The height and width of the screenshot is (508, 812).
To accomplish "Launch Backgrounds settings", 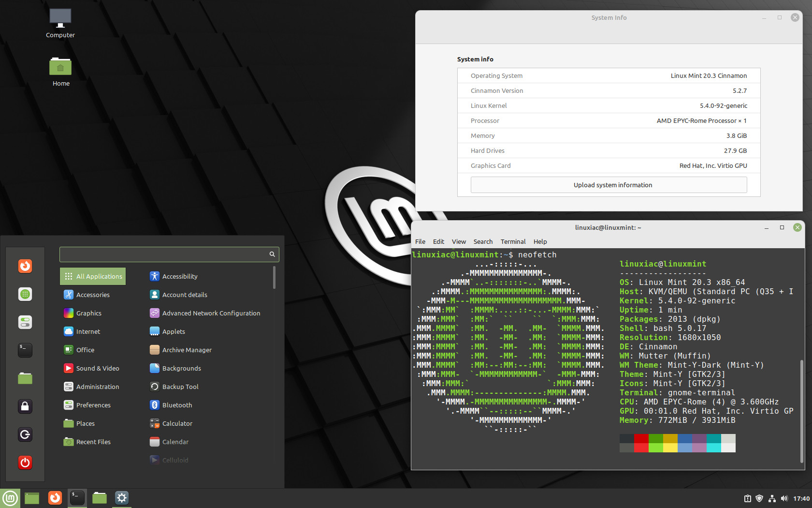I will [175, 368].
